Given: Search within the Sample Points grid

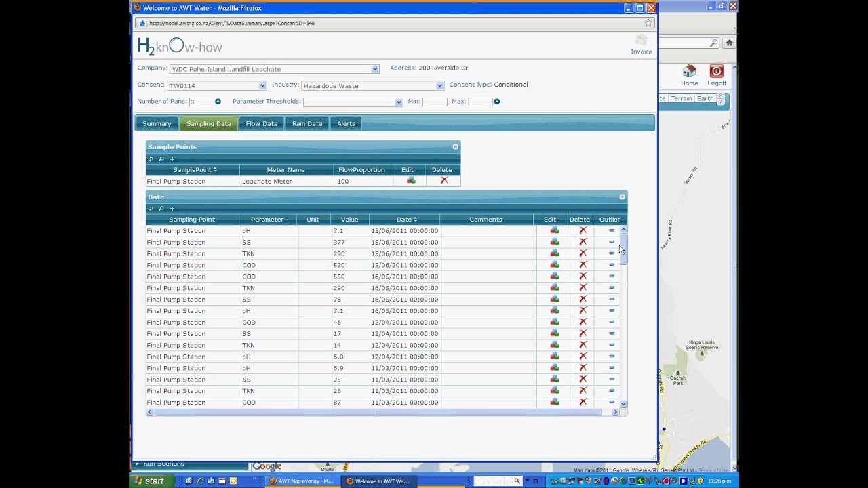Looking at the screenshot, I should [x=161, y=159].
